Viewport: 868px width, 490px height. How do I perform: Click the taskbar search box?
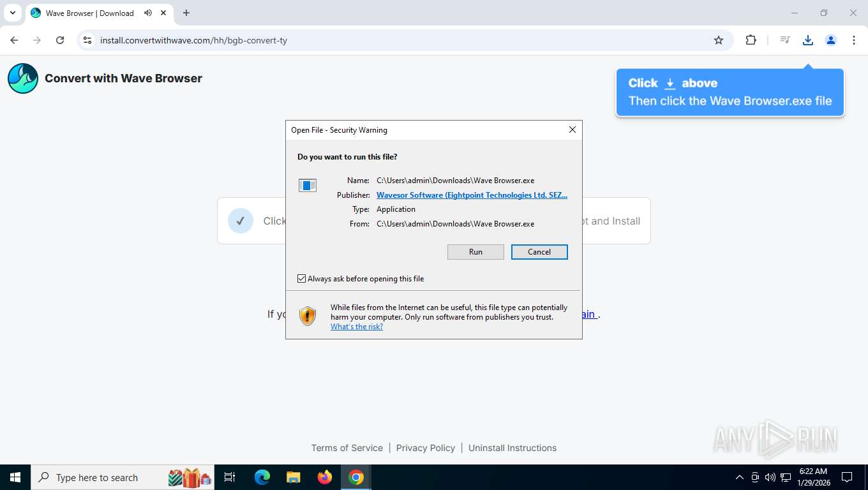click(123, 477)
